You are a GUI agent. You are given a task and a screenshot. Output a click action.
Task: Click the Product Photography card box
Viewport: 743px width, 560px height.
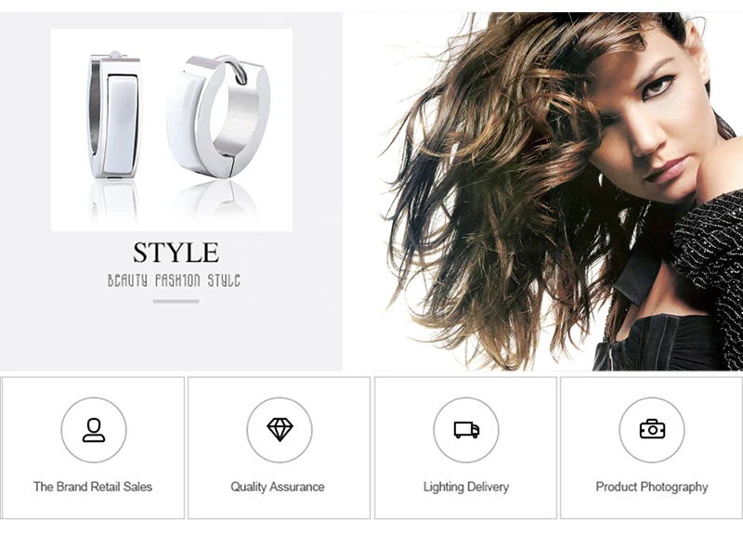coord(652,448)
